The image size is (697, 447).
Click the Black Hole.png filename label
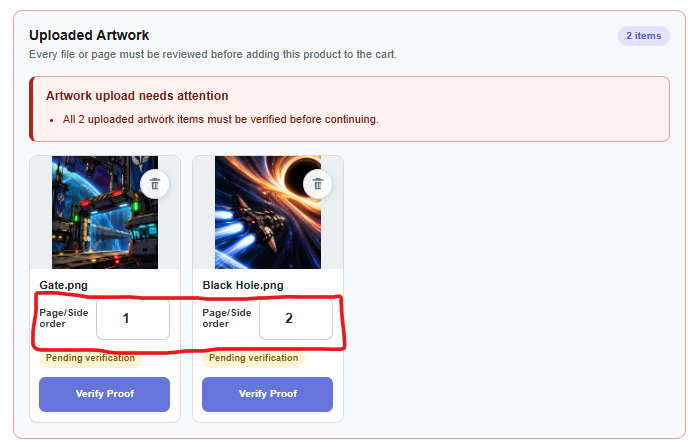(x=243, y=285)
